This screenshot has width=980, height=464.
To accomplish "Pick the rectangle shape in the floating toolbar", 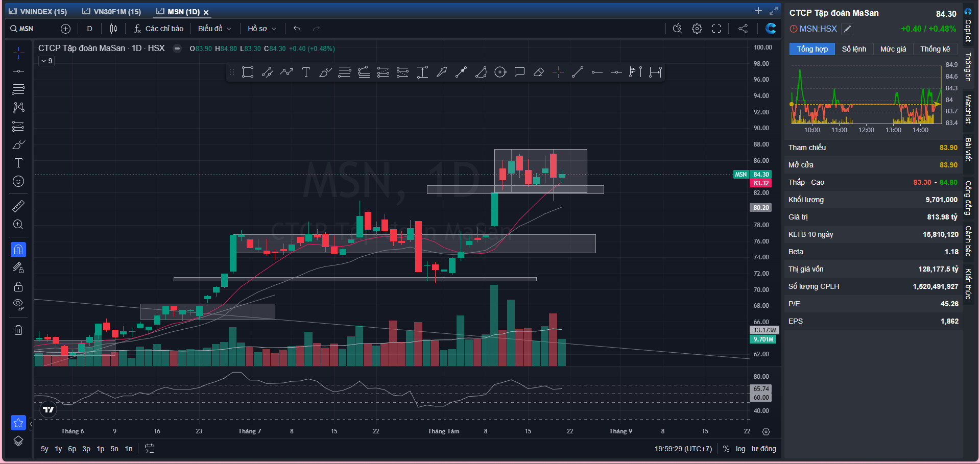I will (248, 72).
